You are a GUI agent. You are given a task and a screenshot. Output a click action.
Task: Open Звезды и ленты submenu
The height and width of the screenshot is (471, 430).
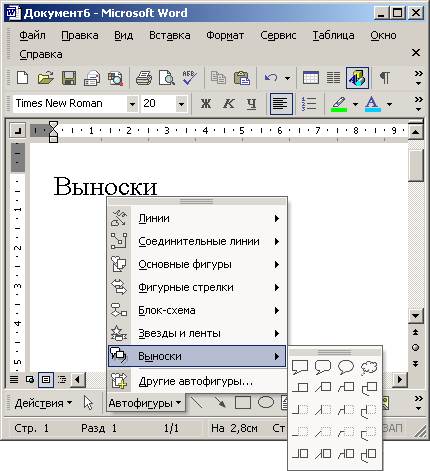pyautogui.click(x=197, y=333)
